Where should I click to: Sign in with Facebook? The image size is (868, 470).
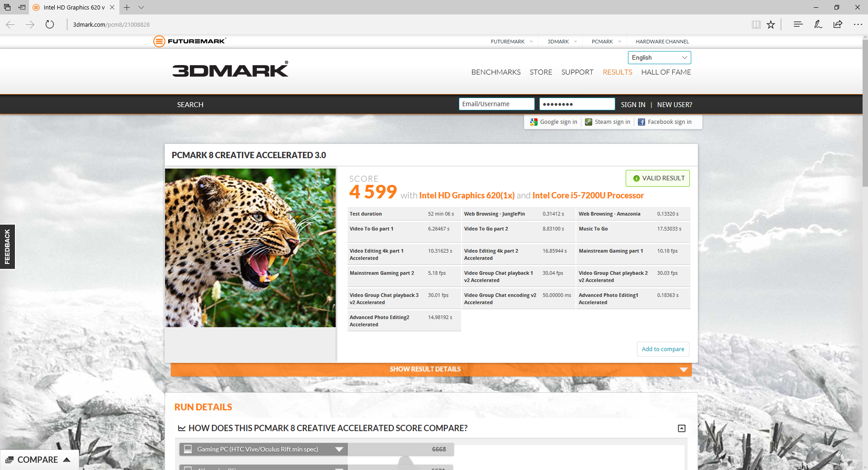point(665,122)
